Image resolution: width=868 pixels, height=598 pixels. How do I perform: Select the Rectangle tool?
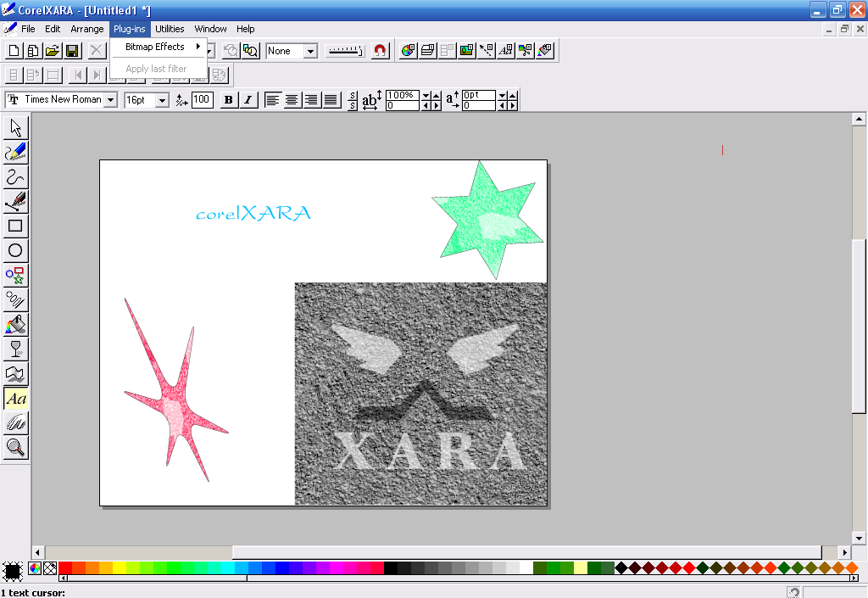15,226
